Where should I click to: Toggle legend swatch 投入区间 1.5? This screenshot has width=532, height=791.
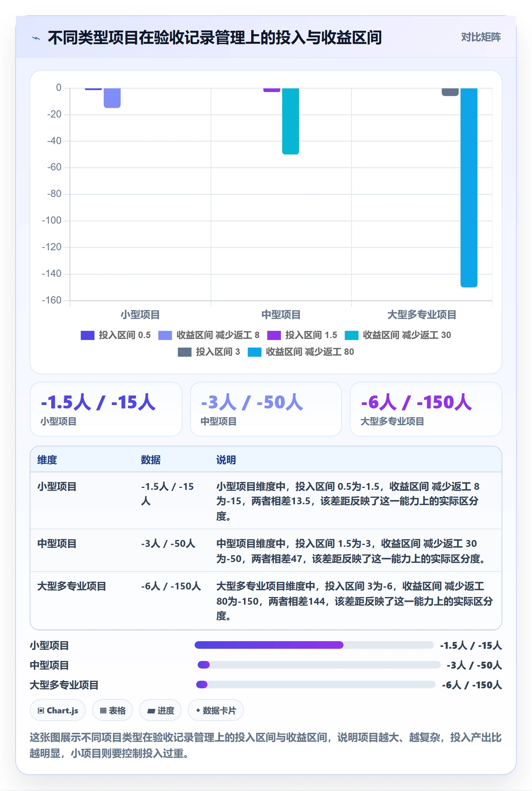point(274,335)
